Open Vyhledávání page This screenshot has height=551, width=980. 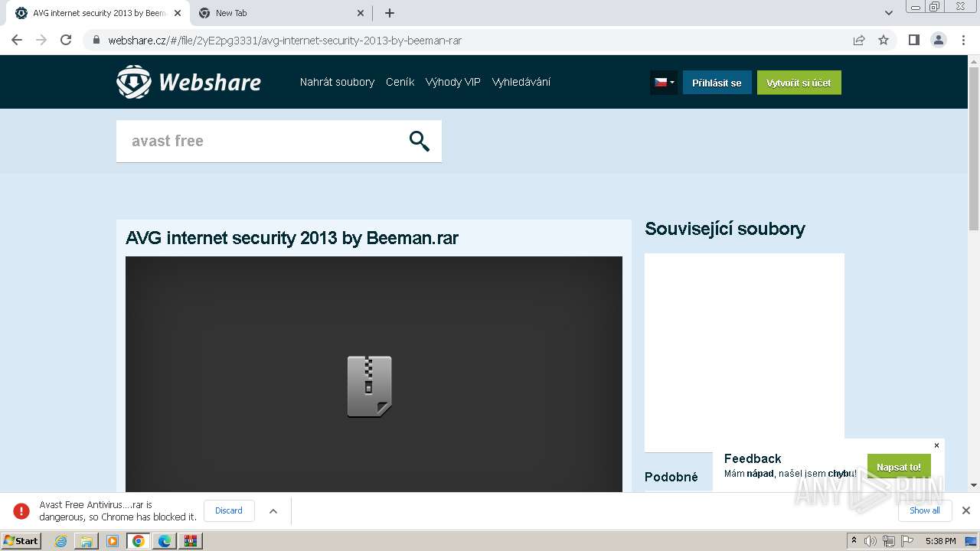click(521, 82)
